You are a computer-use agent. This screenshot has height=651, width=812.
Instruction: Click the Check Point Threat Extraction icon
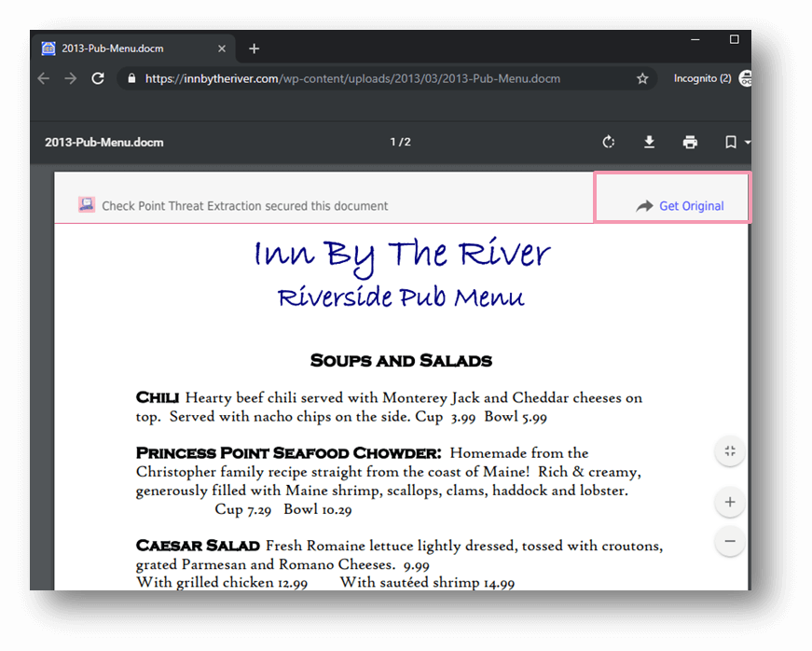tap(87, 204)
